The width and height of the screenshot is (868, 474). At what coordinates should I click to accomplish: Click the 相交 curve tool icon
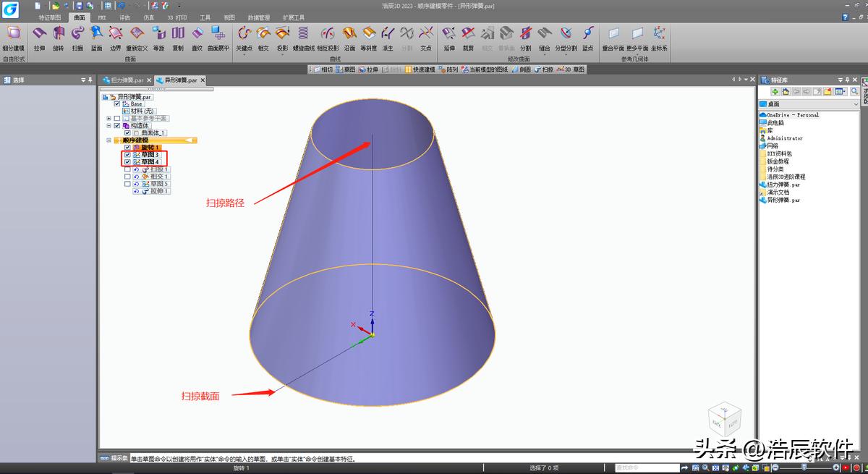[x=263, y=37]
